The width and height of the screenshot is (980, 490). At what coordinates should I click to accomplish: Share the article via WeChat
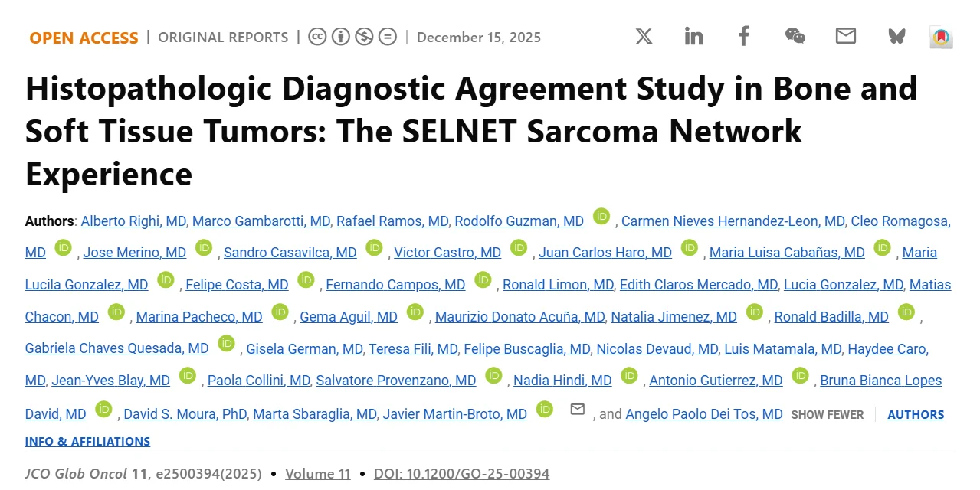794,36
